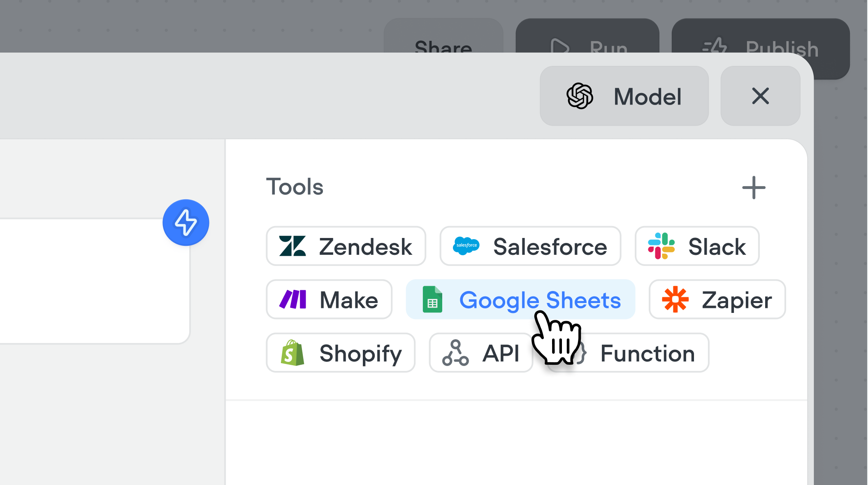
Task: Select the Google Sheets spreadsheet icon
Action: point(432,299)
